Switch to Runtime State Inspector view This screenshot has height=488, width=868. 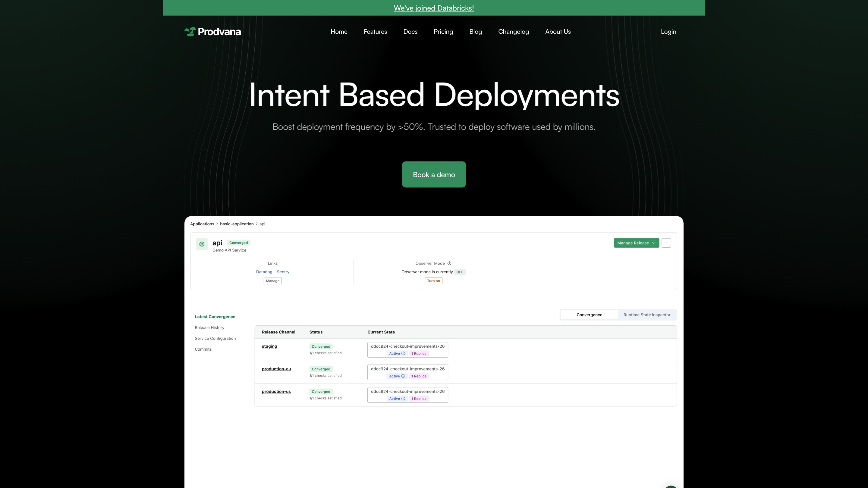click(x=646, y=315)
